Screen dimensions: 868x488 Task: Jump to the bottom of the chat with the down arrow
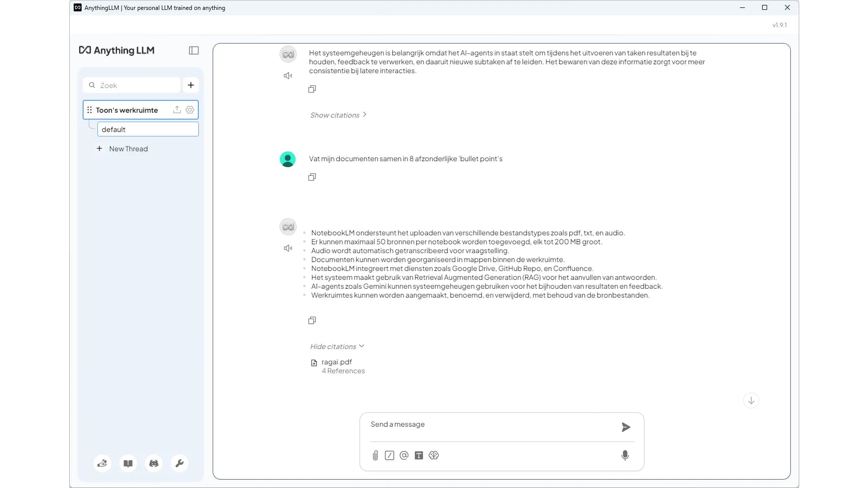pos(751,400)
